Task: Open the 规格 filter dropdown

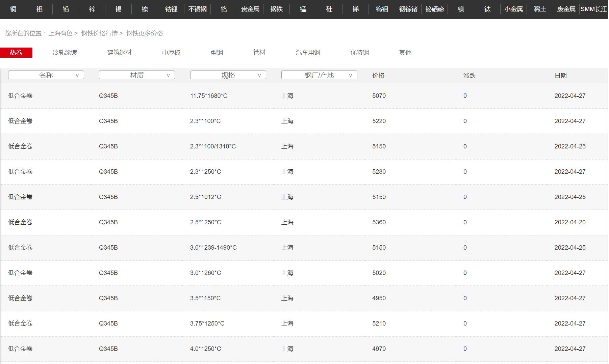Action: coord(228,75)
